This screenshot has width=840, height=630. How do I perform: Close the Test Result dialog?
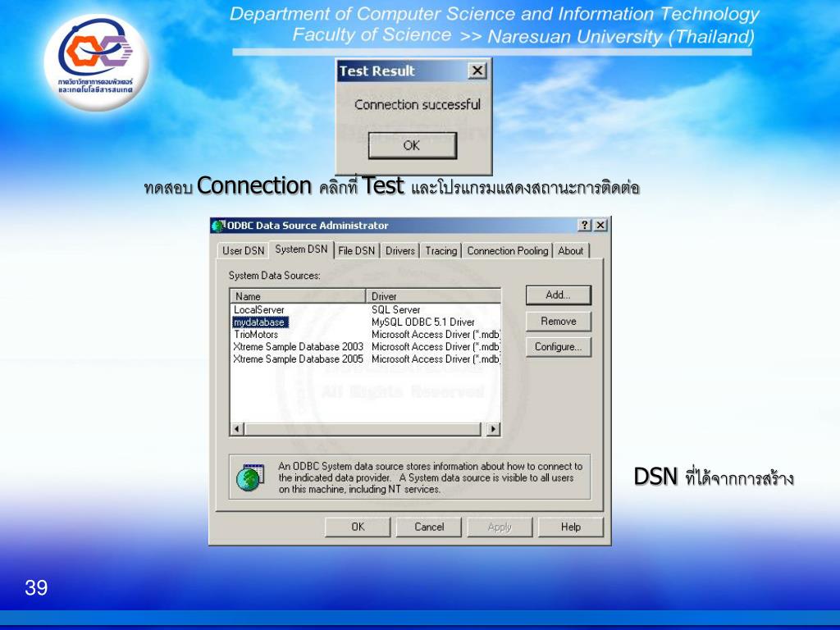point(477,71)
